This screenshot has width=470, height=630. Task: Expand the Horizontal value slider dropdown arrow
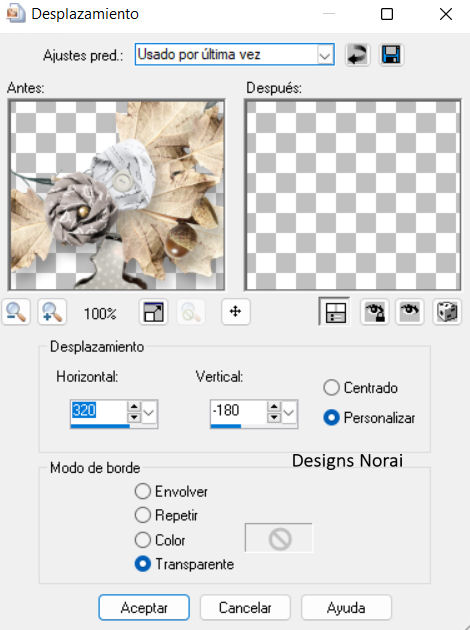click(149, 413)
